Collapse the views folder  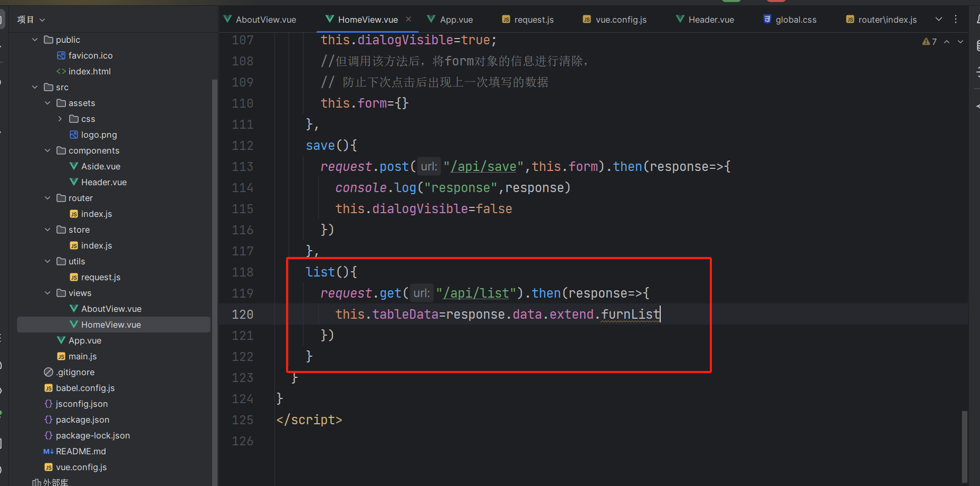(47, 293)
